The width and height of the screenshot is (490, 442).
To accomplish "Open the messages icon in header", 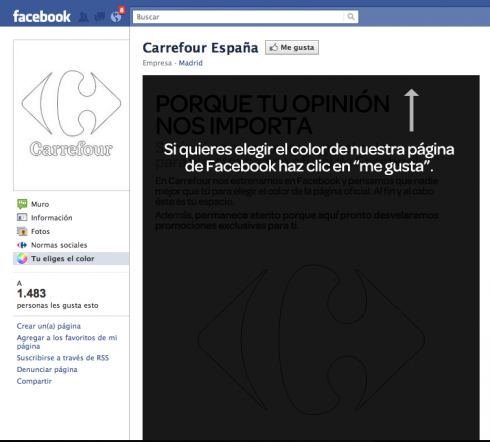I will pyautogui.click(x=100, y=17).
